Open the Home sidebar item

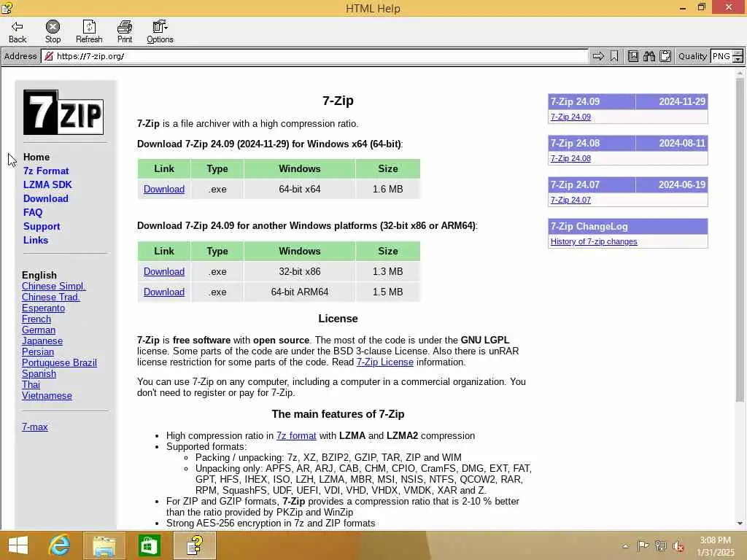(36, 157)
